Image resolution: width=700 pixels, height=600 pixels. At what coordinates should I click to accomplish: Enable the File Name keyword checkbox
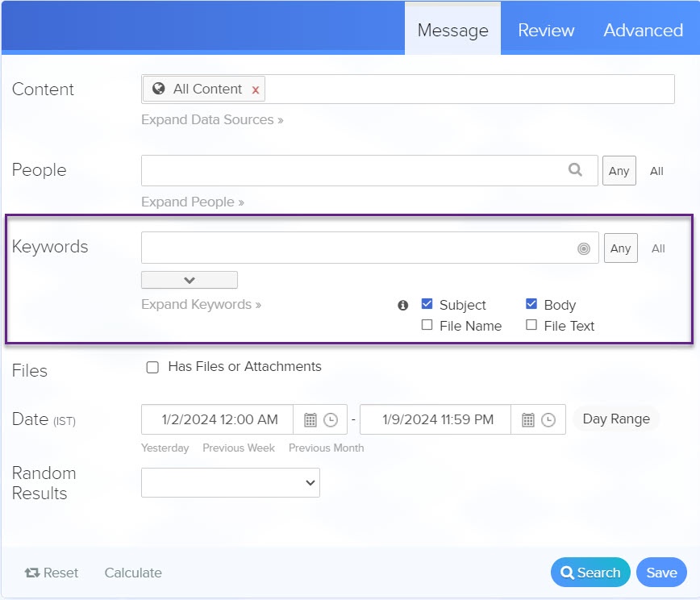(427, 326)
